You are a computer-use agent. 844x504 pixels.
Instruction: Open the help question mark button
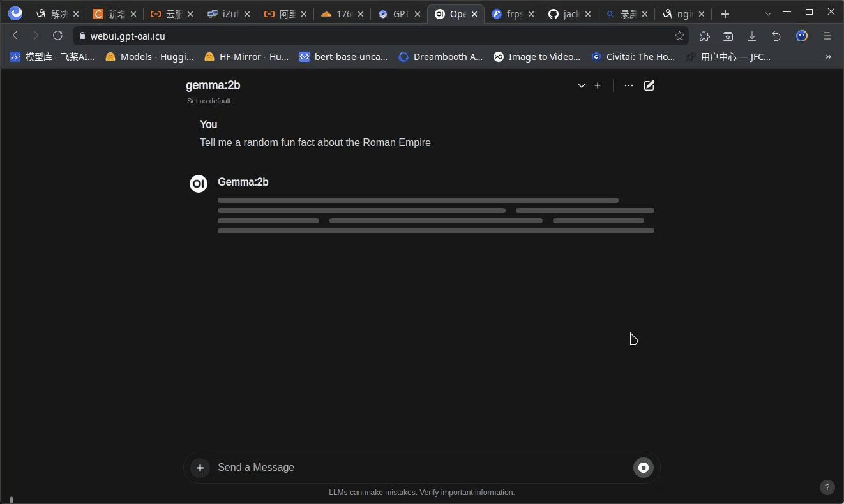[x=827, y=487]
